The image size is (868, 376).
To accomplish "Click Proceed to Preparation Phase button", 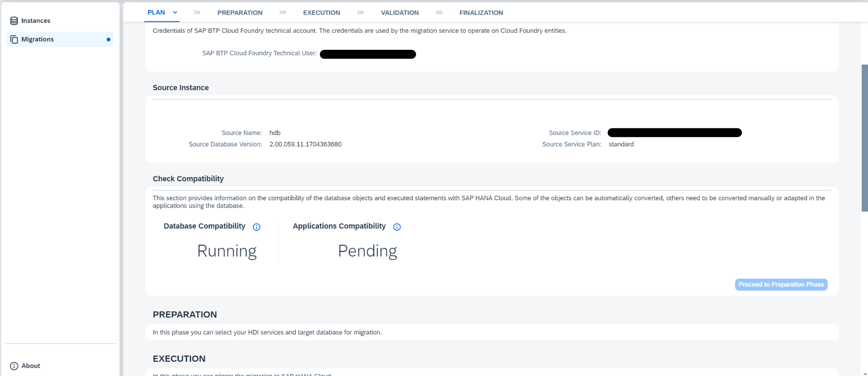I will pyautogui.click(x=781, y=285).
